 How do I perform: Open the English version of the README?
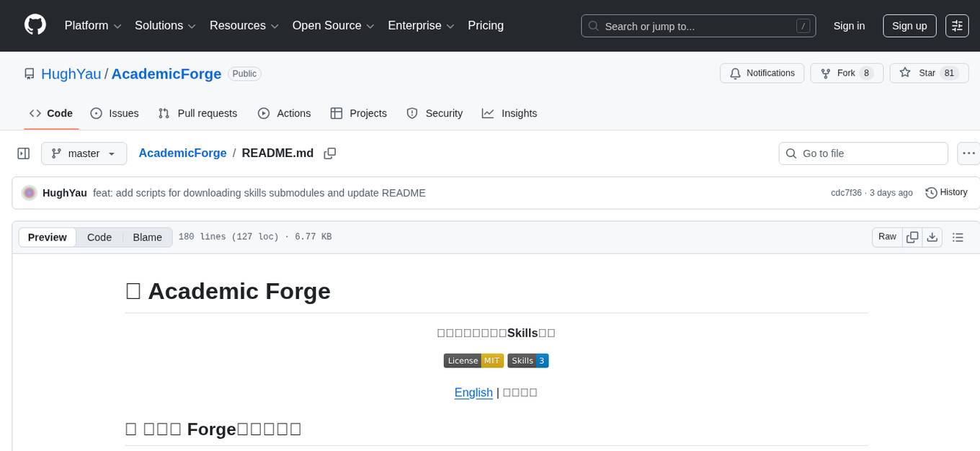point(473,393)
